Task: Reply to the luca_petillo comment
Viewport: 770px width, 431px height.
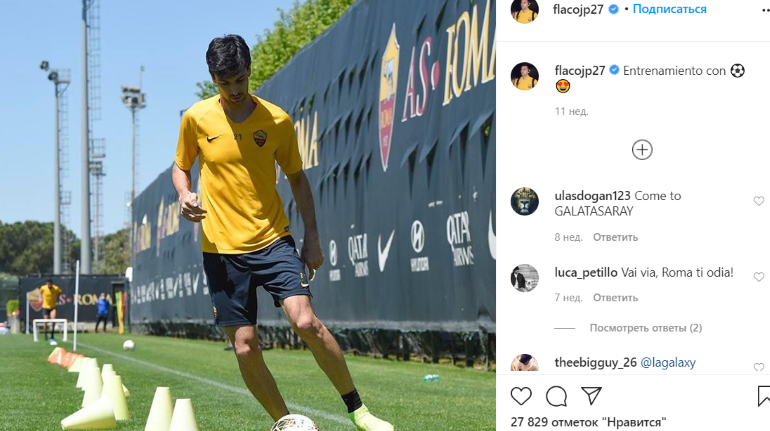Action: coord(615,297)
